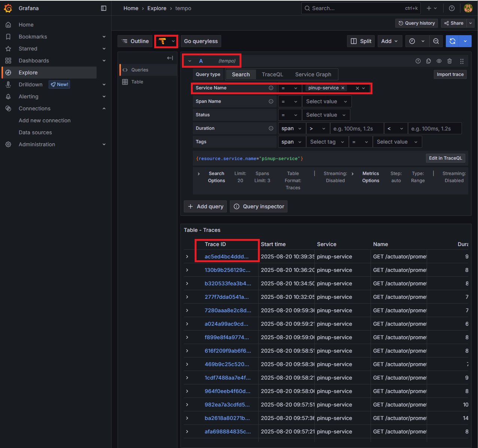The image size is (478, 448).
Task: Click the Add query button
Action: [205, 206]
